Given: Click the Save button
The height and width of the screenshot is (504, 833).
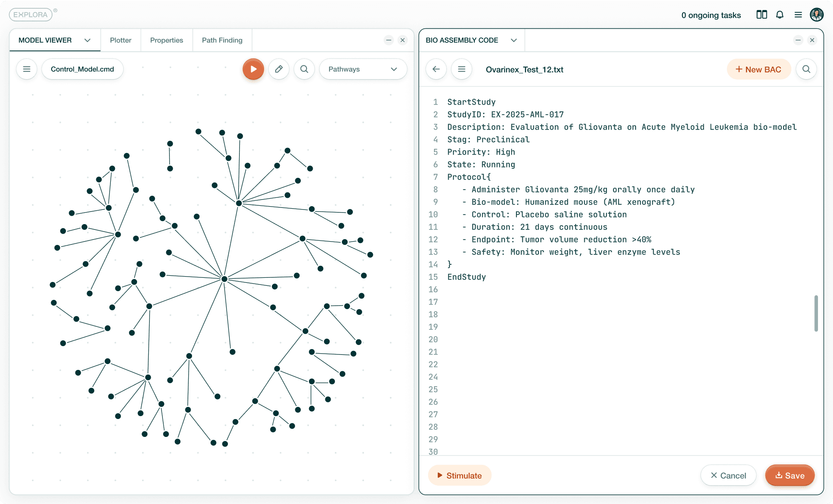Looking at the screenshot, I should tap(790, 475).
